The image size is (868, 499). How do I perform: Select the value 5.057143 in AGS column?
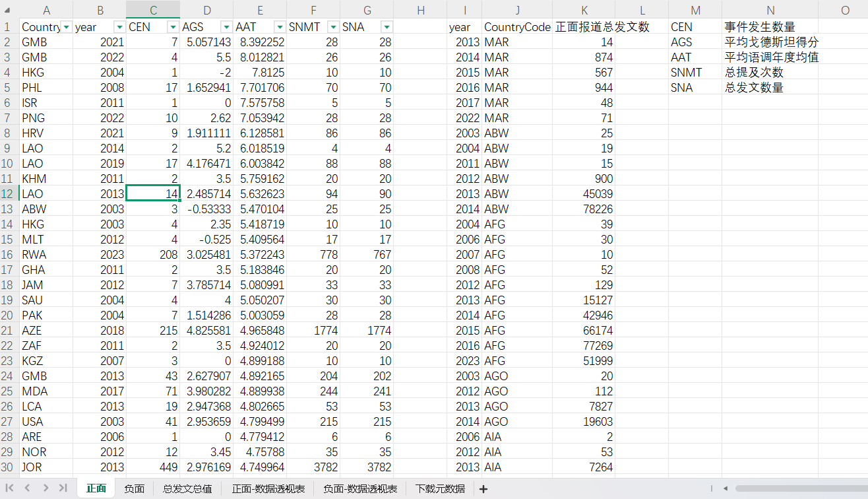(206, 42)
